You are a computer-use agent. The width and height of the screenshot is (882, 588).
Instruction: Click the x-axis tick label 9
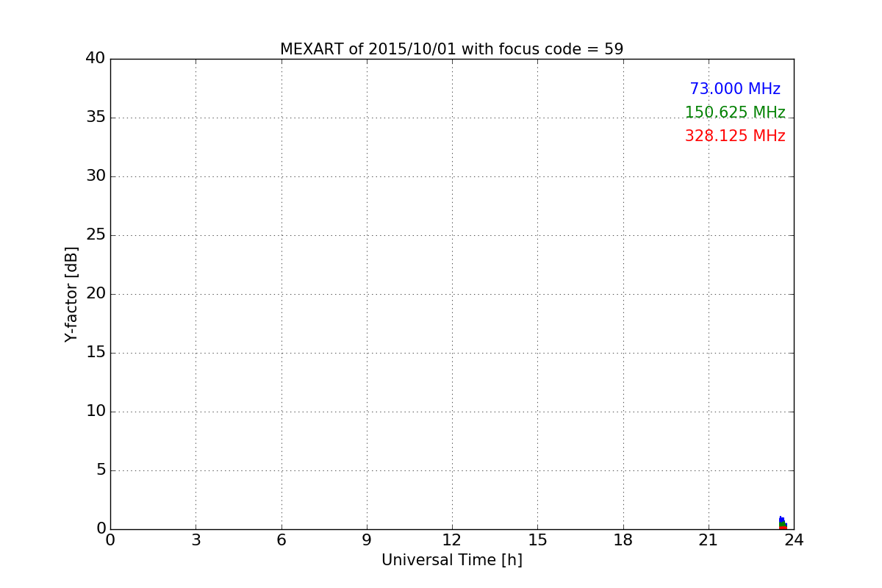(x=367, y=540)
